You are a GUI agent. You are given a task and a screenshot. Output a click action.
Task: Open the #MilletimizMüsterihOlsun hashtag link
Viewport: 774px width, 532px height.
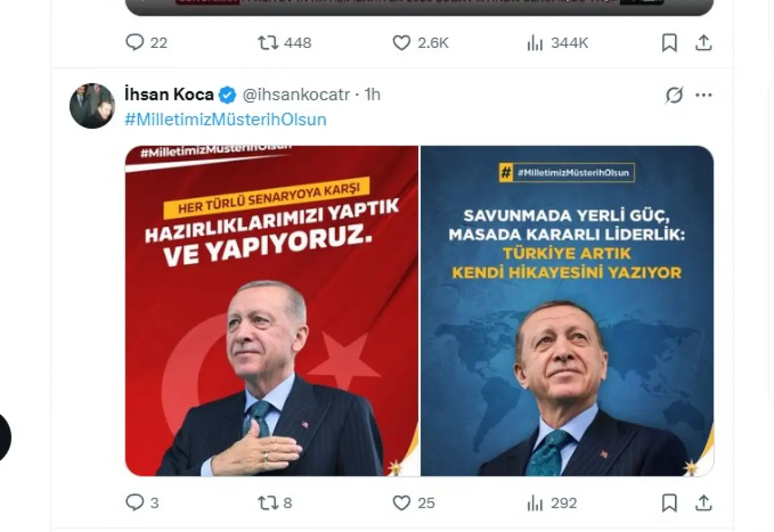226,119
